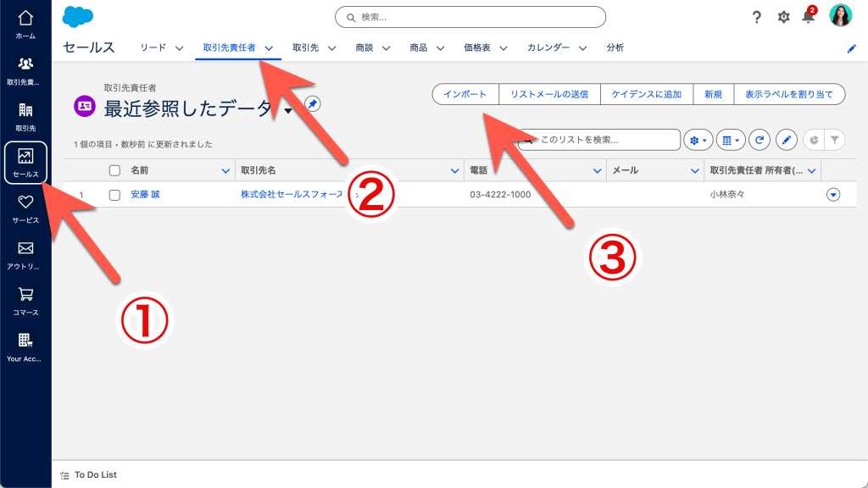Refresh the list

click(759, 140)
